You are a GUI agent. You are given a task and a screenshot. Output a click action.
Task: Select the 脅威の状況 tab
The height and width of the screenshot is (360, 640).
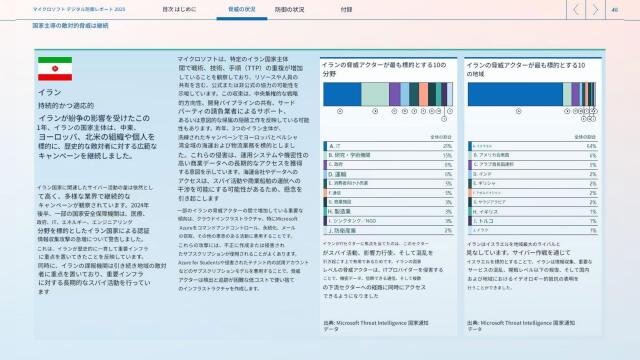tap(242, 9)
